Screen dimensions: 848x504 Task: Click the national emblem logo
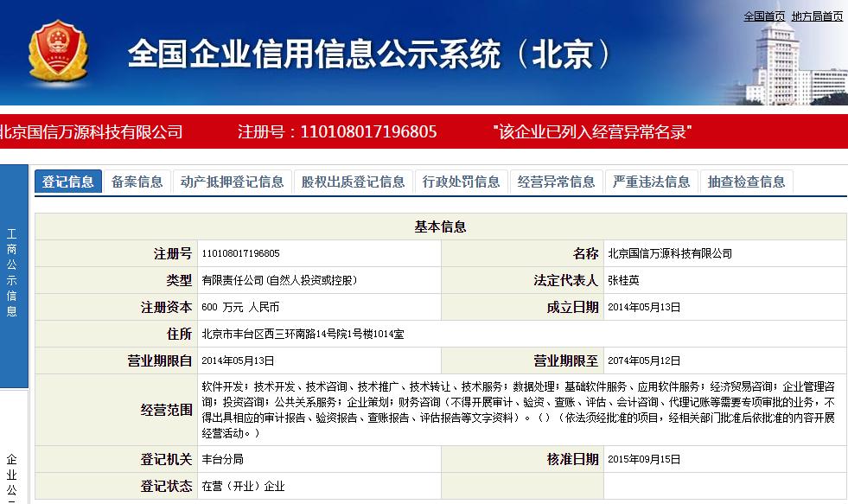tap(57, 49)
